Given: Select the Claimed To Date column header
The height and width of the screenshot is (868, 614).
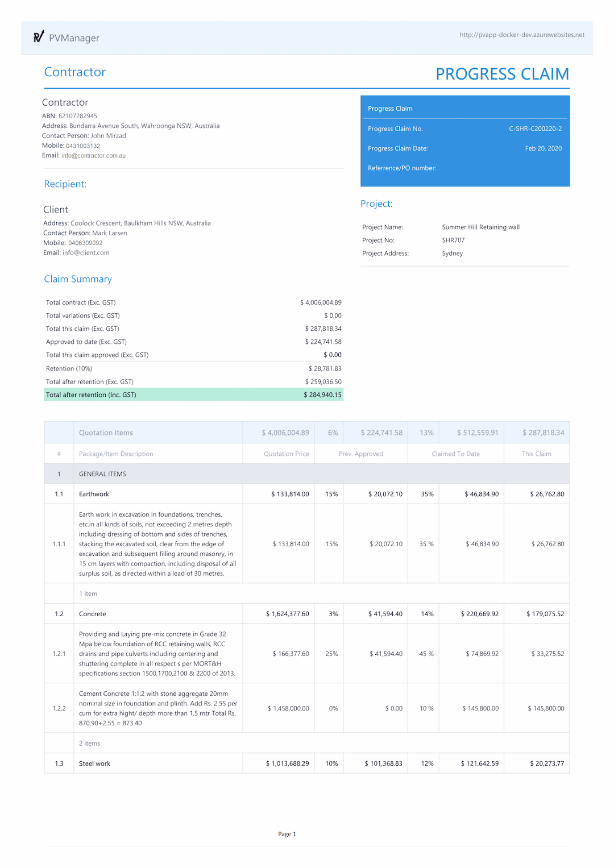Looking at the screenshot, I should pyautogui.click(x=456, y=454).
